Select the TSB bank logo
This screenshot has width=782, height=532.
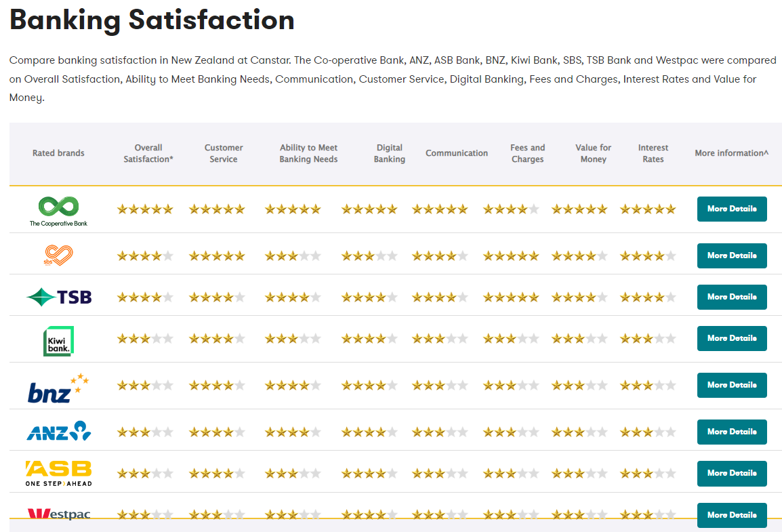coord(58,297)
